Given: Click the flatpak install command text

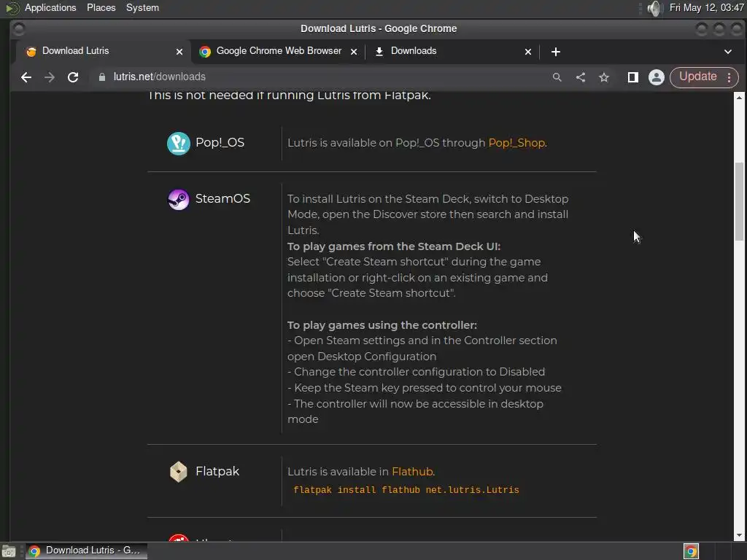Looking at the screenshot, I should pyautogui.click(x=406, y=489).
